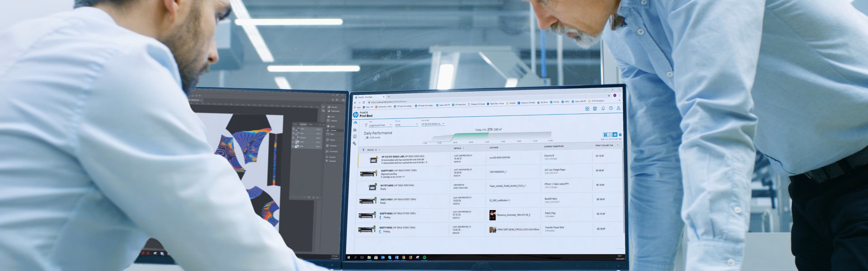
Task: Select the MY79T1400D printer row
Action: 490,187
